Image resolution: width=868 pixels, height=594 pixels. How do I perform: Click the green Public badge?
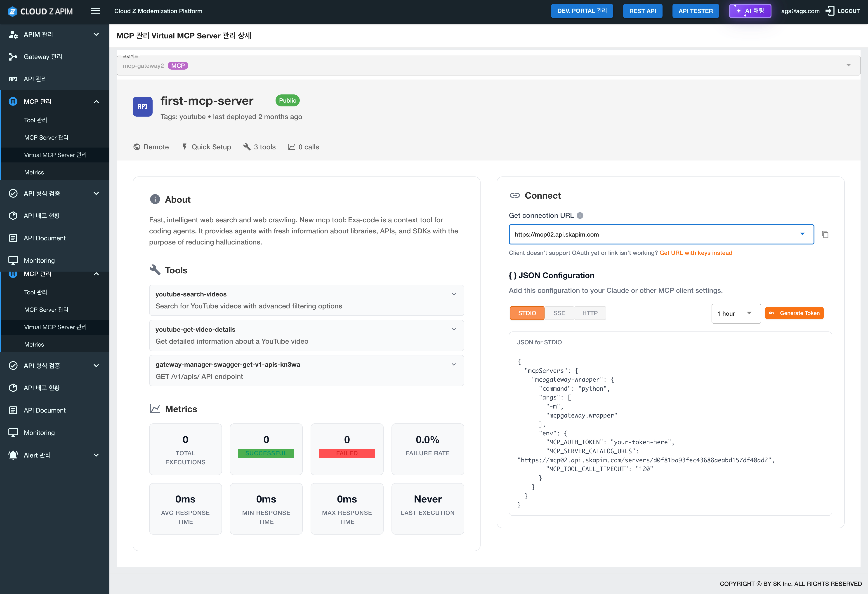tap(287, 101)
